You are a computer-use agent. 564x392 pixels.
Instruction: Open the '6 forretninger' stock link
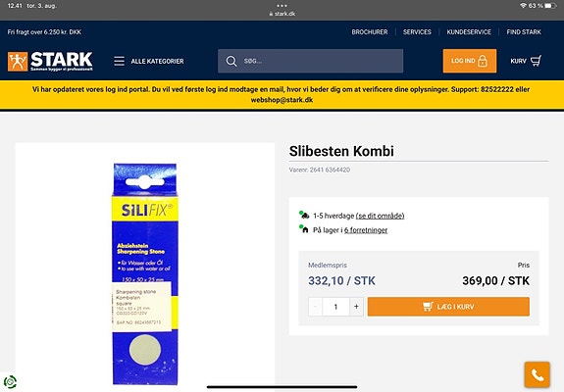pos(366,230)
